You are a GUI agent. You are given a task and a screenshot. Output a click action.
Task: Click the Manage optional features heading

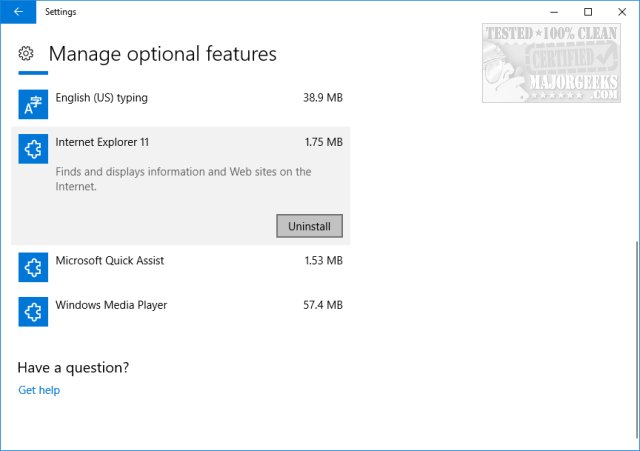162,54
